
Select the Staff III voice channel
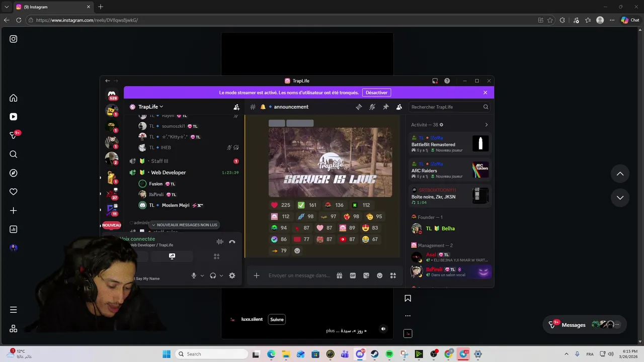point(184,161)
